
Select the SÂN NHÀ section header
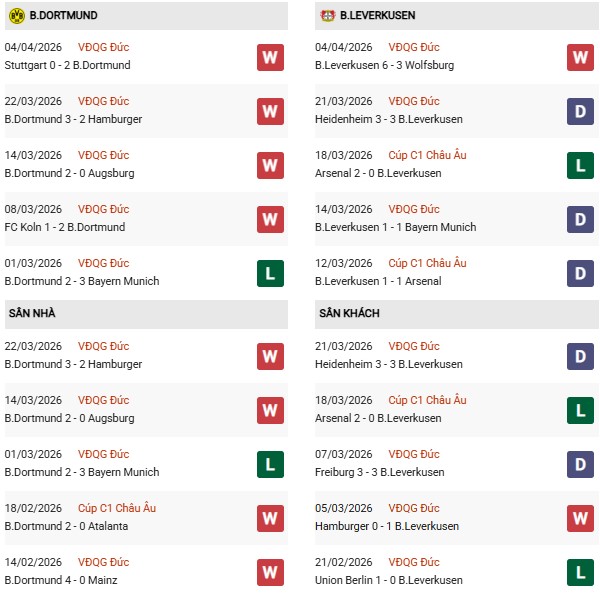31,314
